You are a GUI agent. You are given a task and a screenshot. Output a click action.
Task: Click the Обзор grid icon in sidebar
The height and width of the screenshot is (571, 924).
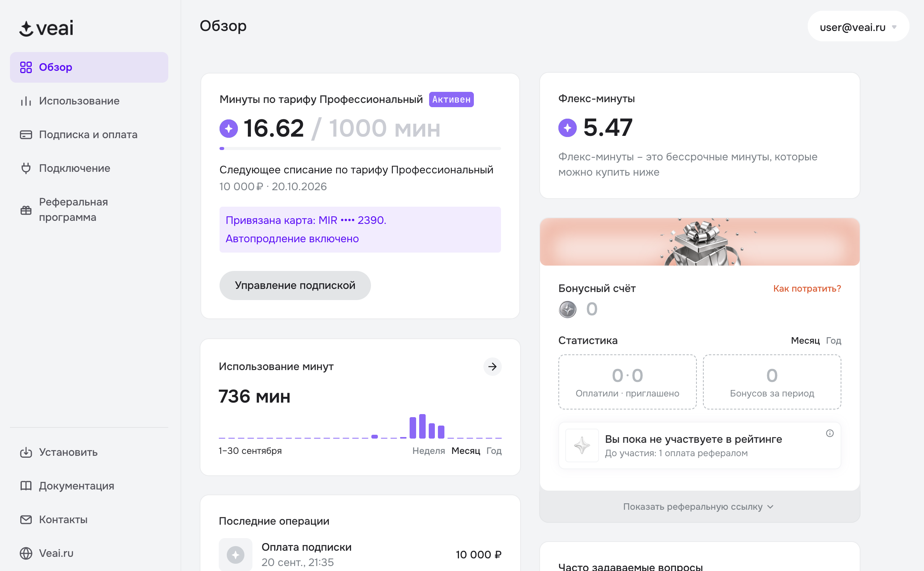26,67
